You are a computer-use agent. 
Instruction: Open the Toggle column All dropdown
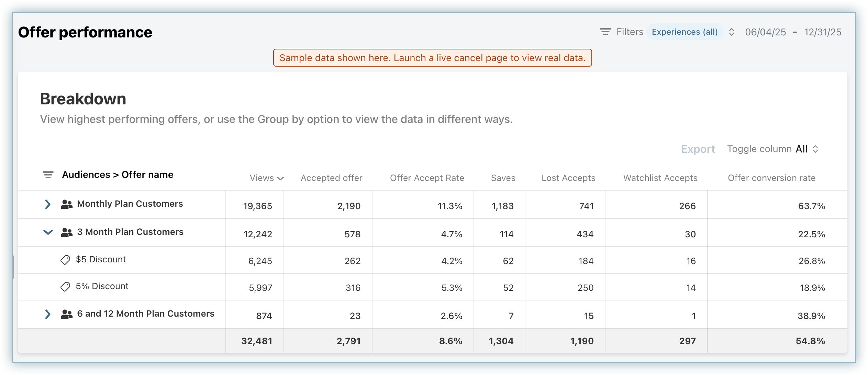(807, 149)
